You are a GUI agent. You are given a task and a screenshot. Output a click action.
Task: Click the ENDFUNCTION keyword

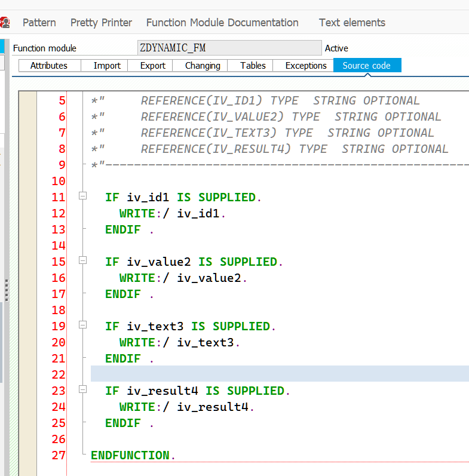pos(130,455)
